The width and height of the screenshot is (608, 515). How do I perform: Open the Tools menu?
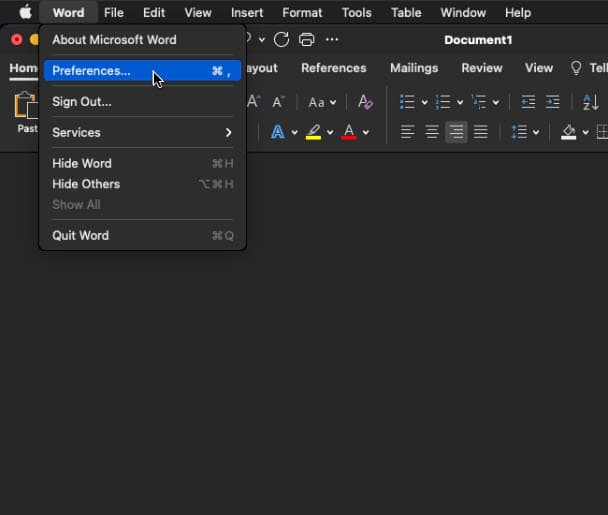(x=356, y=12)
